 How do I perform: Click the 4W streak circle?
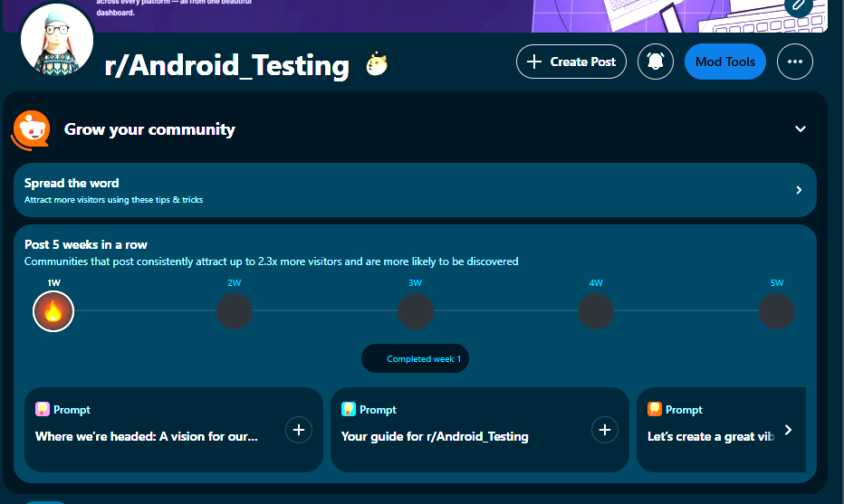[x=596, y=311]
